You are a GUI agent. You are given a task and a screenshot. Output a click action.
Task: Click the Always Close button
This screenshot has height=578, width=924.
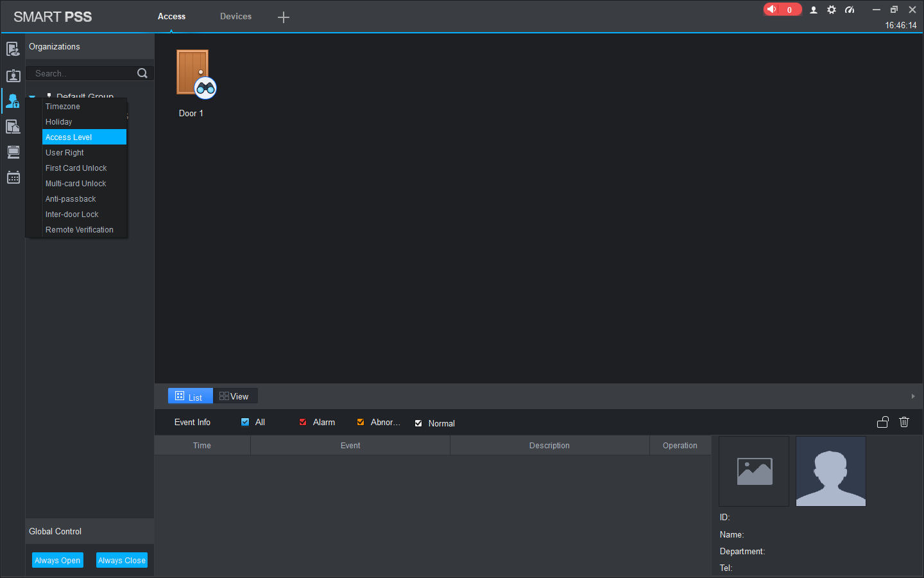click(x=122, y=560)
